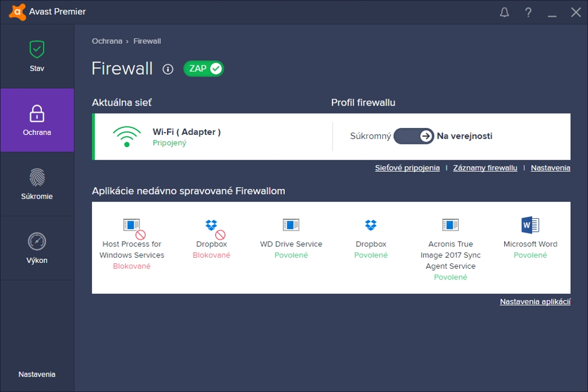
Task: Open the Stav sidebar tab
Action: (37, 56)
